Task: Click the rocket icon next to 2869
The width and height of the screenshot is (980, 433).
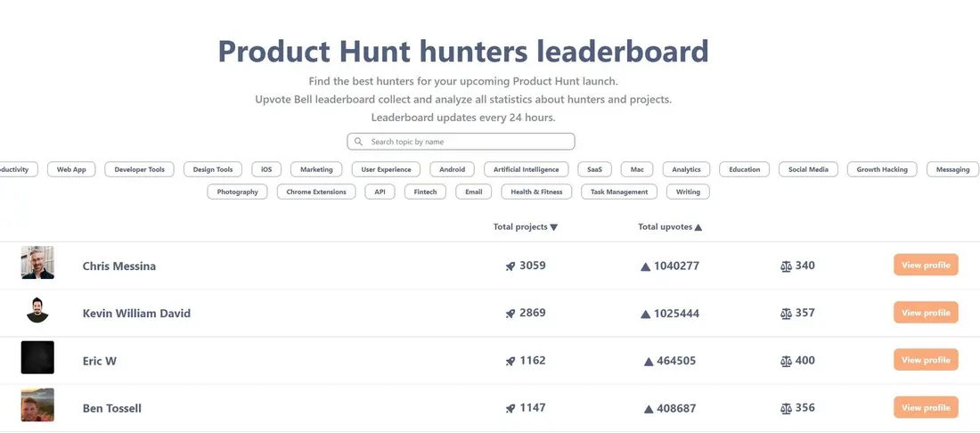Action: pos(510,314)
